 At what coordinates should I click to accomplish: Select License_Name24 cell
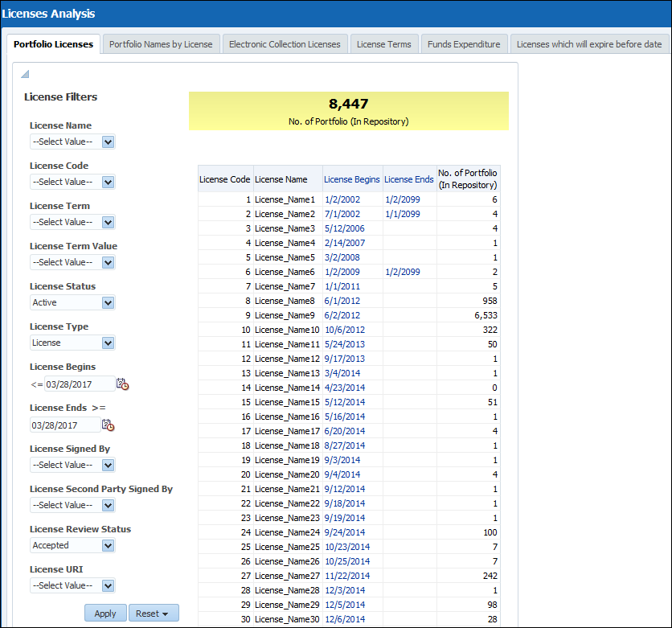pyautogui.click(x=288, y=533)
